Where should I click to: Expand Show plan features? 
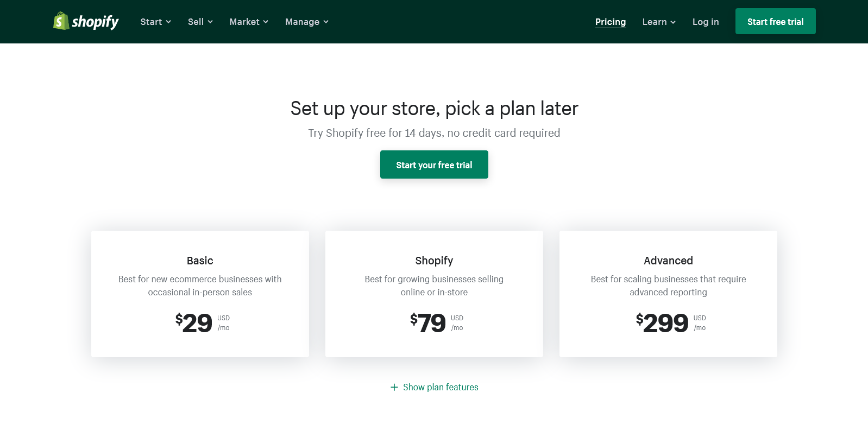pyautogui.click(x=441, y=387)
